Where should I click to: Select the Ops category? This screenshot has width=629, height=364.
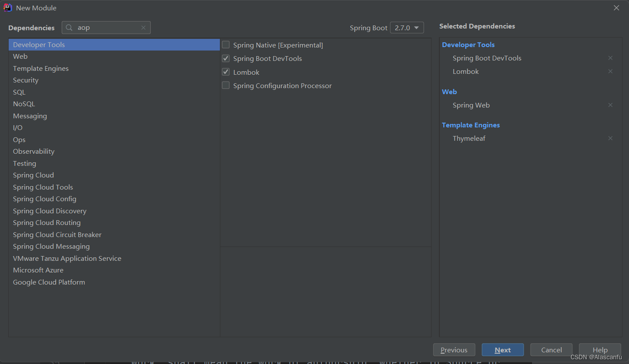pyautogui.click(x=114, y=139)
